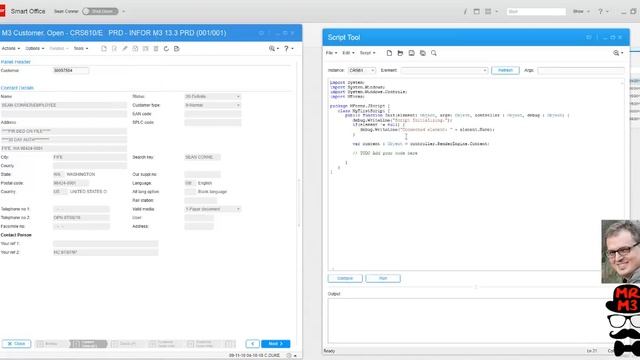Click the Change pencil icon in M3 toolbar

point(125,49)
